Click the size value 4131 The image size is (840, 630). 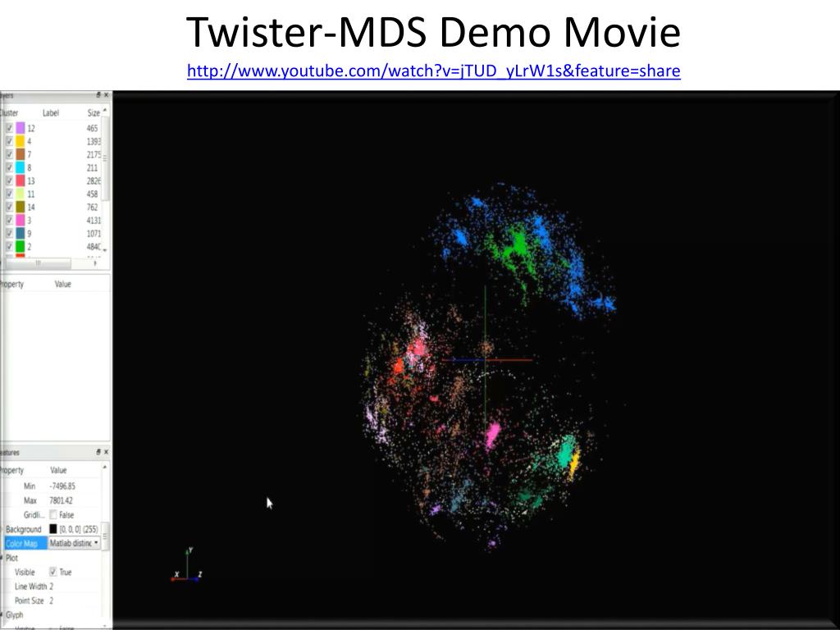point(94,220)
